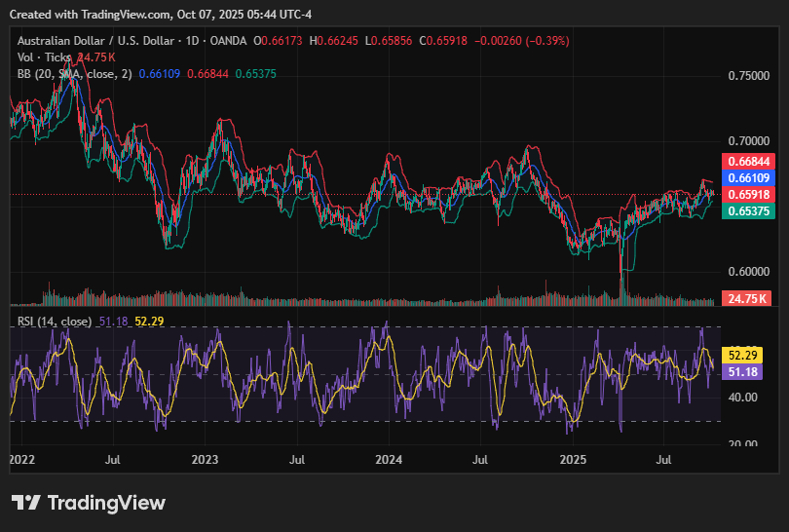Click purple 51.18 RSI tag on right axis

[x=745, y=371]
